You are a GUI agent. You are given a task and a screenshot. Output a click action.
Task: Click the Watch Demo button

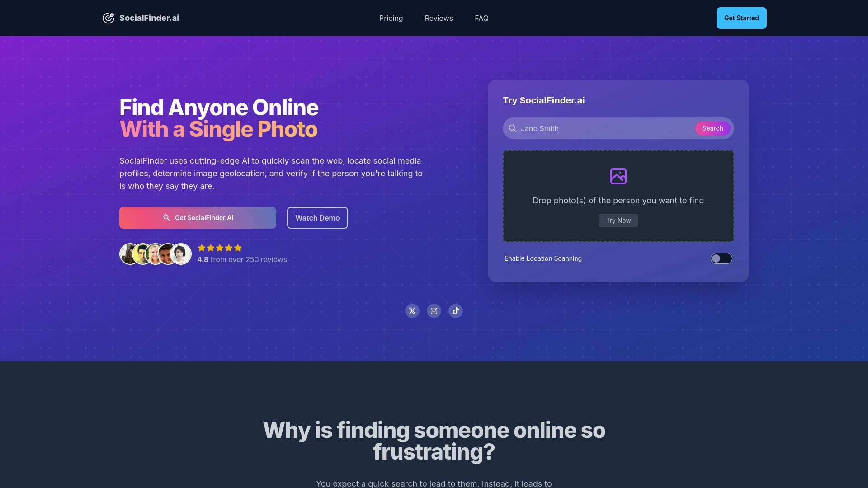coord(317,217)
